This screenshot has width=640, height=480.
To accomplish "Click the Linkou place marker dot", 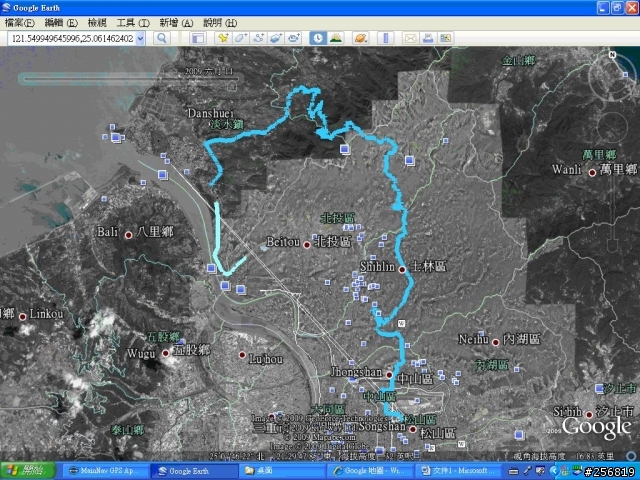I will click(23, 316).
